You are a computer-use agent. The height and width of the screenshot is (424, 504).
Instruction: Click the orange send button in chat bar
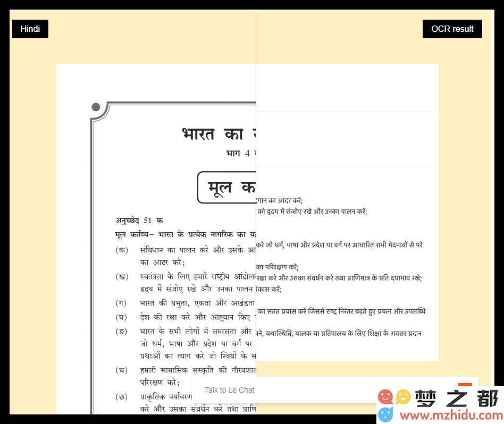click(x=465, y=385)
